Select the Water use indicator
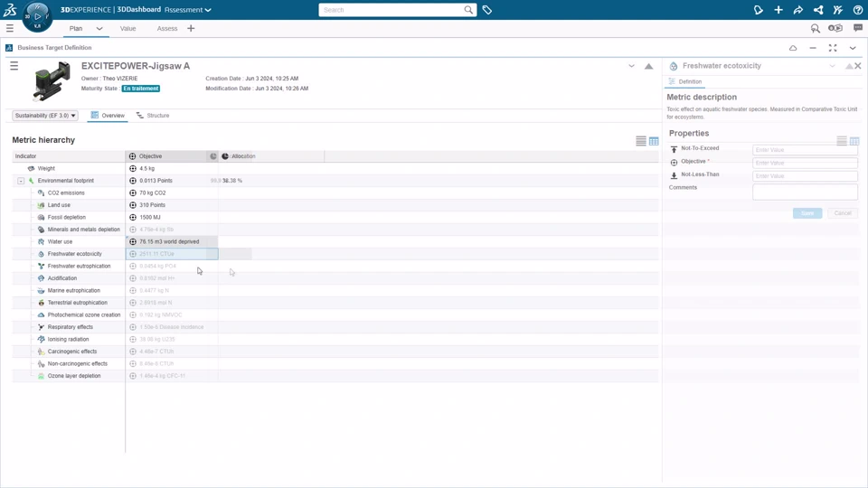Viewport: 868px width, 488px height. point(60,242)
